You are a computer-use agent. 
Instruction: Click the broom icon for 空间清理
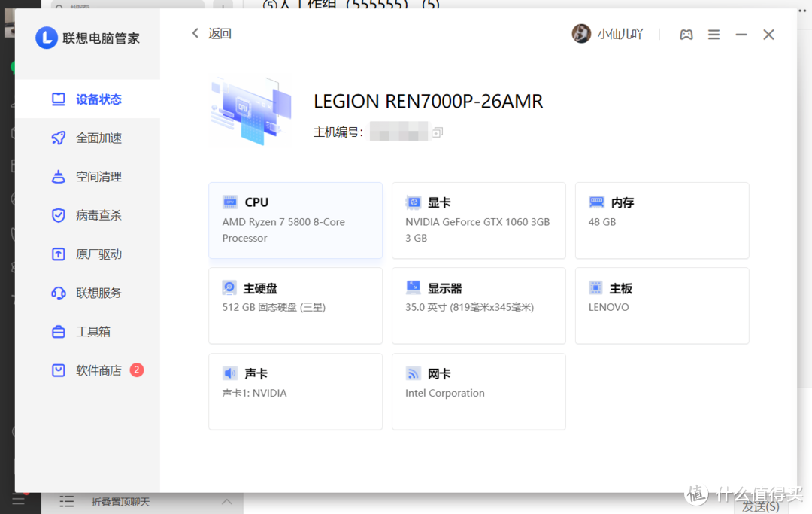coord(59,177)
